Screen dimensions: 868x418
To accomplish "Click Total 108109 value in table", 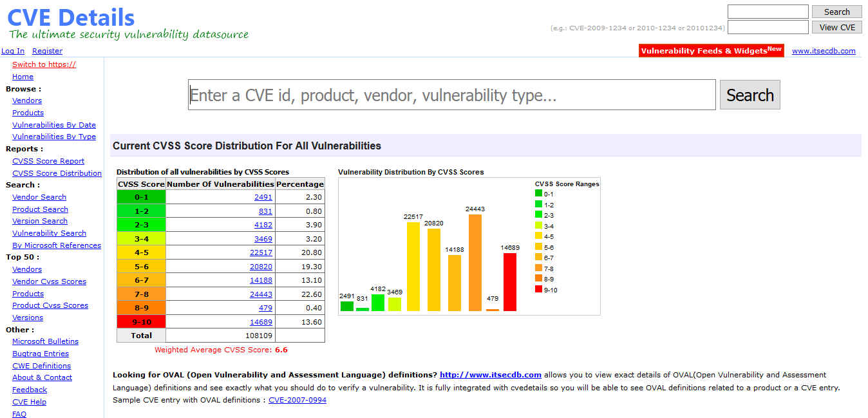I will pos(258,336).
